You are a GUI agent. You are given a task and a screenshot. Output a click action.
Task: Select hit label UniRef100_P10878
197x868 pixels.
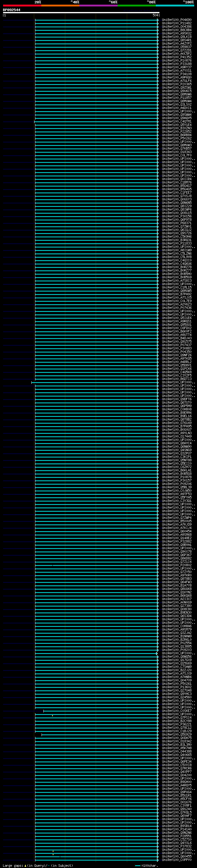click(177, 477)
